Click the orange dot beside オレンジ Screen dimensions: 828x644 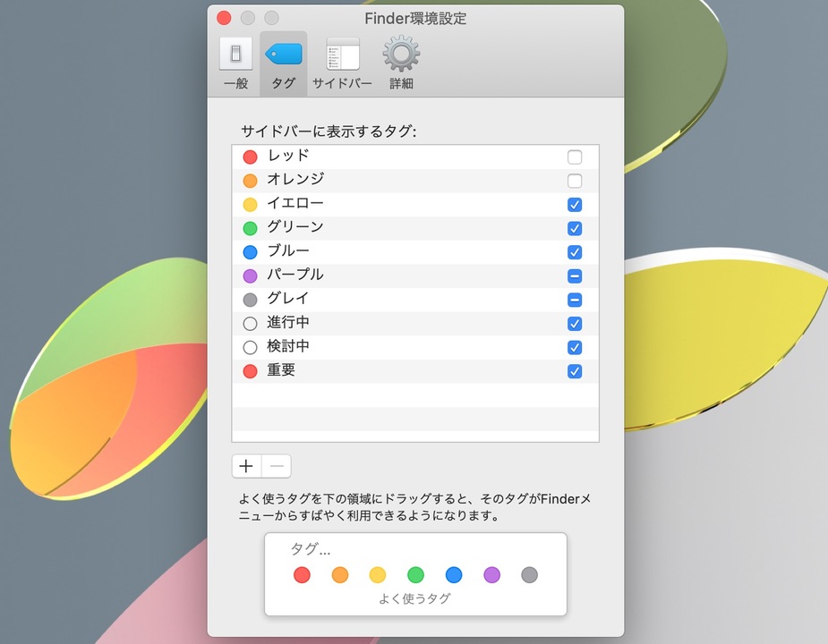pos(250,181)
